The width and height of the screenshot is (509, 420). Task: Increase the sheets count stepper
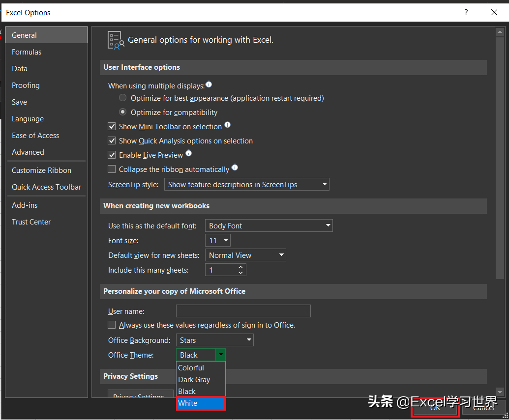click(240, 267)
